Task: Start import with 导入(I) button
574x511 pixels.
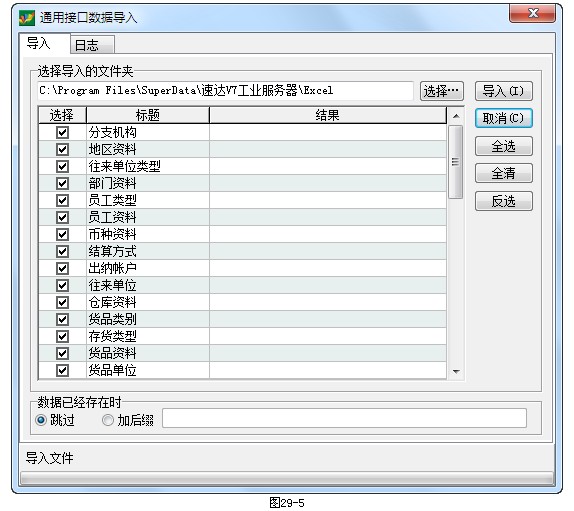Action: (x=503, y=91)
